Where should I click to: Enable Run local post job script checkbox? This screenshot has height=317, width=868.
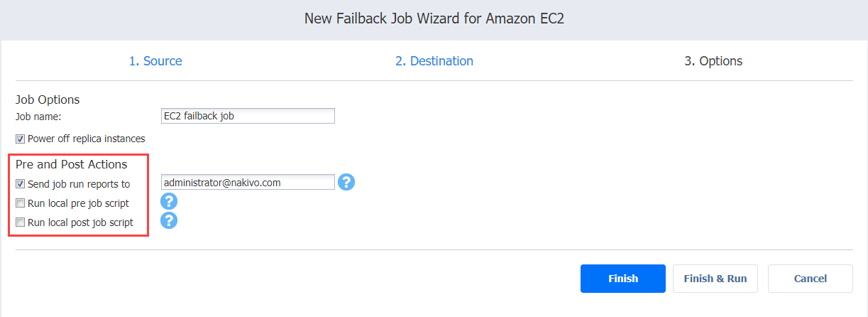coord(20,222)
